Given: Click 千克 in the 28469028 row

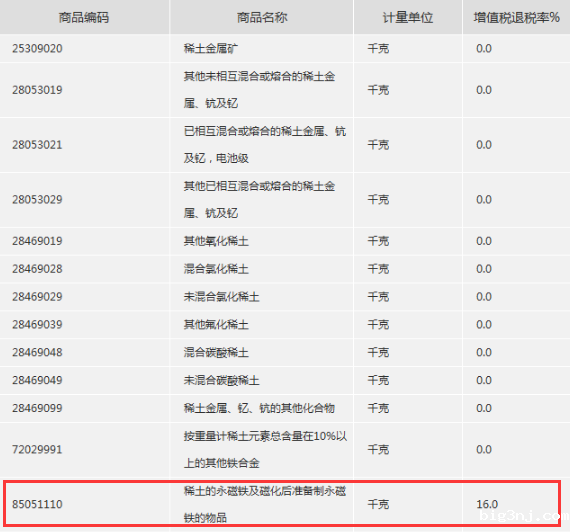Looking at the screenshot, I should point(378,269).
